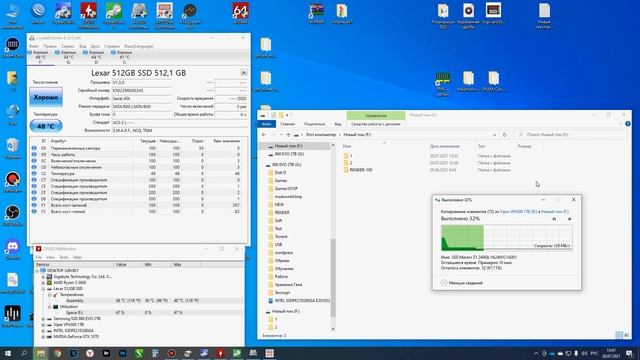The height and width of the screenshot is (360, 640).
Task: Collapse the DESKTOP root node in HWMonitor
Action: (37, 271)
